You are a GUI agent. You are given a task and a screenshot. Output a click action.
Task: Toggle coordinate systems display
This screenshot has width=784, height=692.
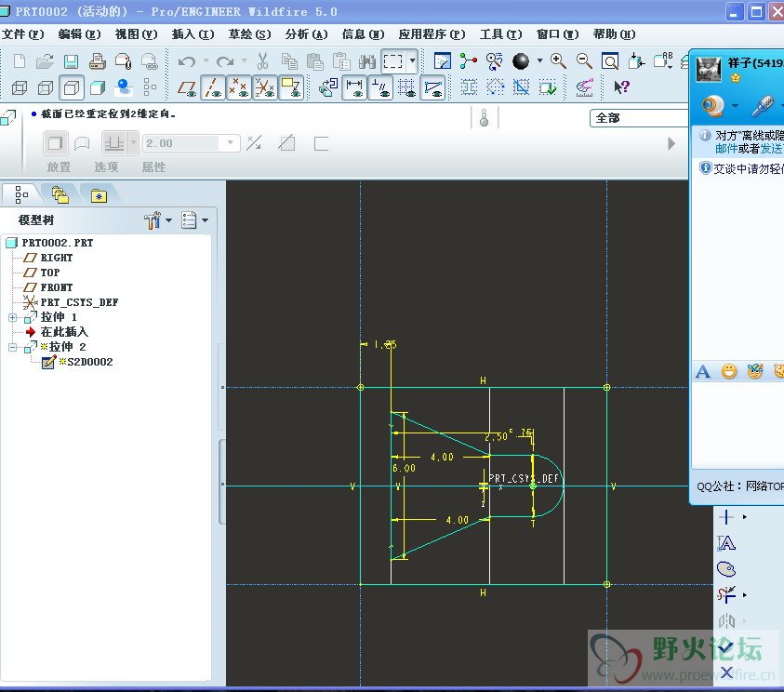[x=265, y=87]
